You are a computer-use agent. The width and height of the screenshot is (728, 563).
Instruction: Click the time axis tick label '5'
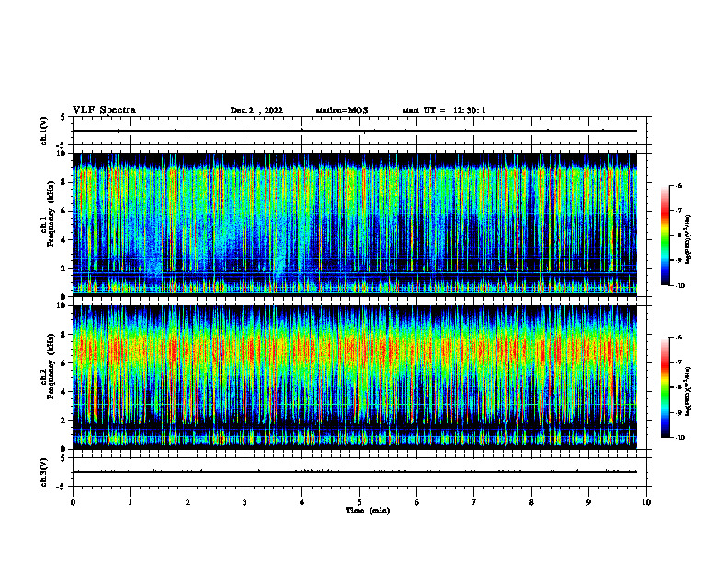pyautogui.click(x=359, y=502)
